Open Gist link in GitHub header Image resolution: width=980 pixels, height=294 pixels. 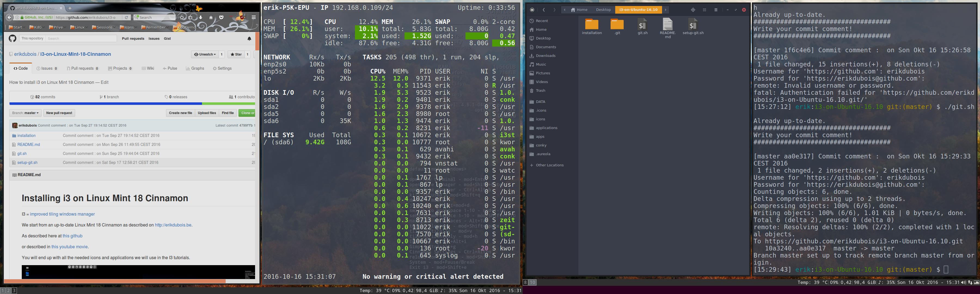coord(167,38)
